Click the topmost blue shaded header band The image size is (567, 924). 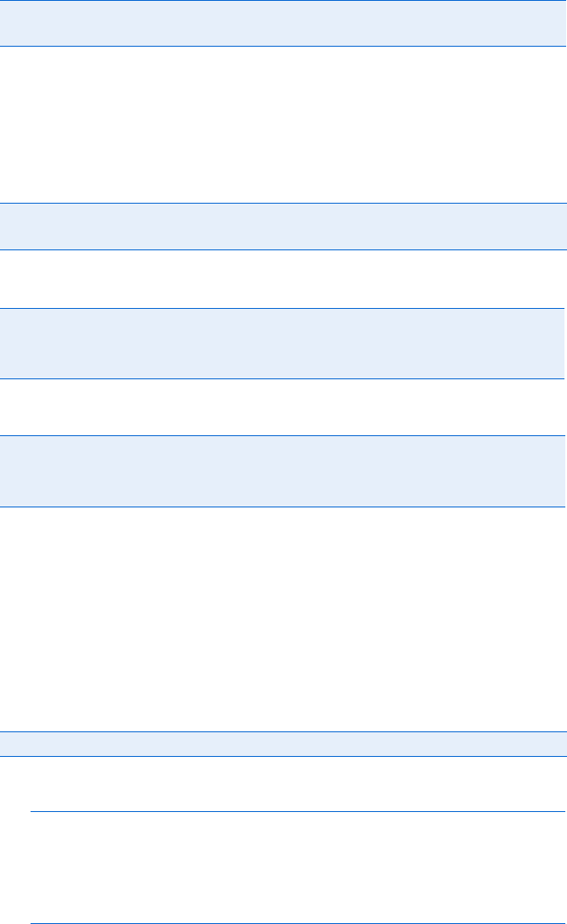[x=283, y=23]
